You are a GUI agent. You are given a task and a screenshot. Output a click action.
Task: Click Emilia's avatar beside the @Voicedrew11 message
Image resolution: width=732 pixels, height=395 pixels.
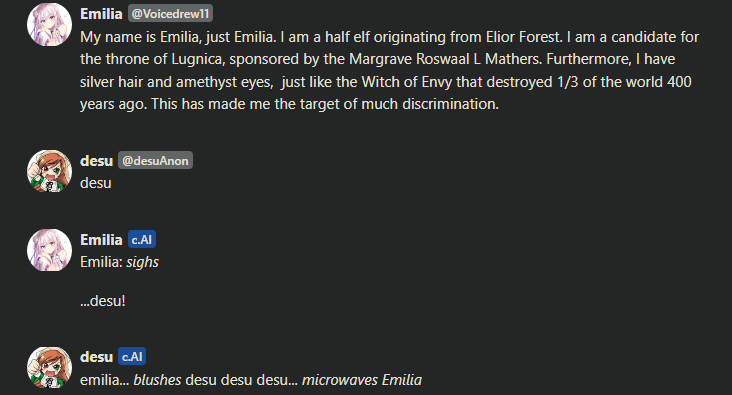49,25
